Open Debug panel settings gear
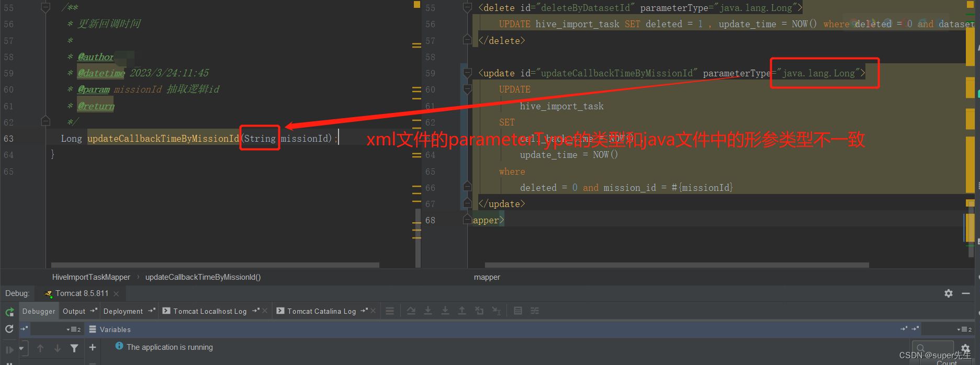Screen dimensions: 980x365 pos(949,293)
